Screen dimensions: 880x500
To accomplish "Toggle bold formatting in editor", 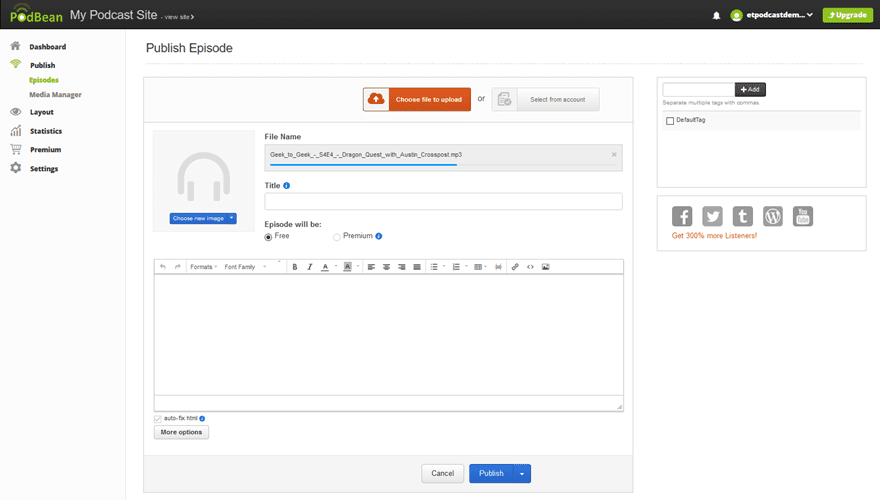I will tap(295, 267).
